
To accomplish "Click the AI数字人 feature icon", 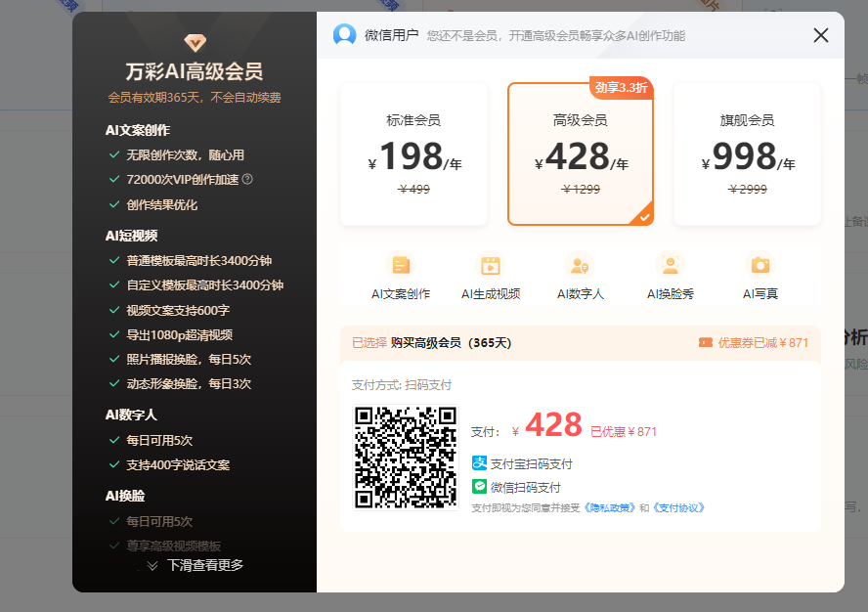I will pos(581,265).
